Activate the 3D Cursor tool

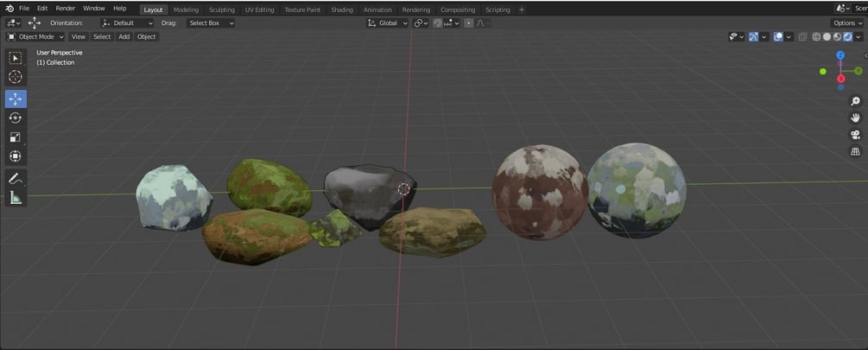[x=16, y=77]
